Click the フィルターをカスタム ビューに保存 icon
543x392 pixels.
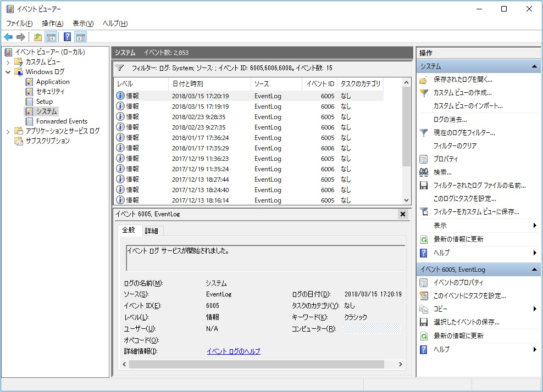point(424,212)
